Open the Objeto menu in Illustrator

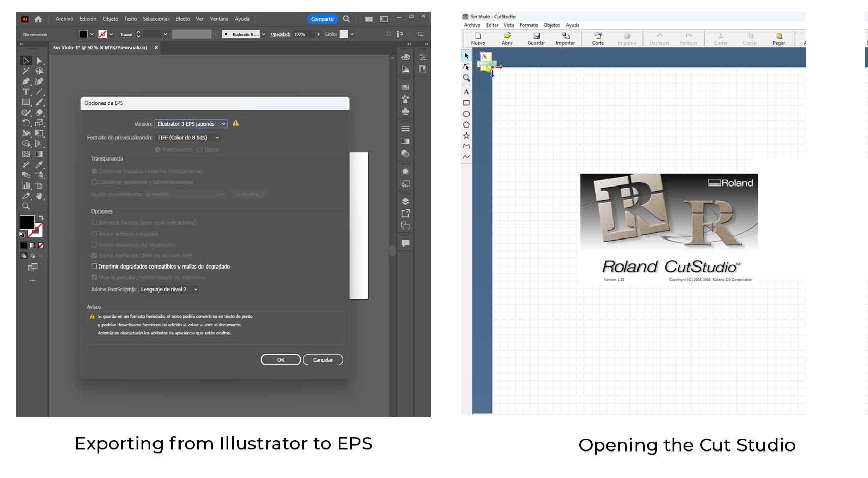tap(110, 19)
